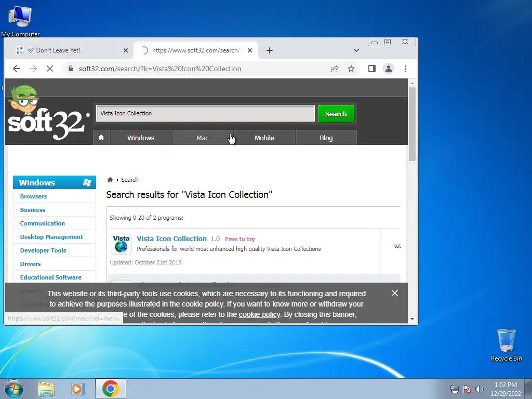532x399 pixels.
Task: Click the Search breadcrumb text
Action: point(129,180)
